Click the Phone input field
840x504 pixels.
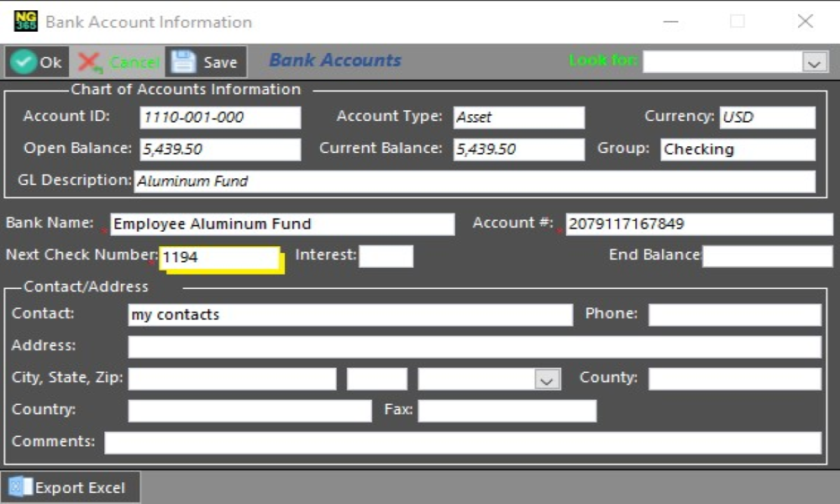point(734,315)
